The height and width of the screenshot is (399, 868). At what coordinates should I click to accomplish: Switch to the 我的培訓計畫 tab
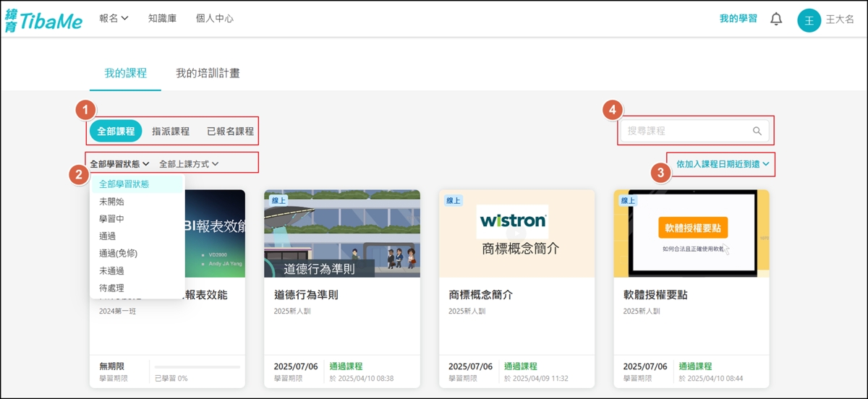point(208,73)
